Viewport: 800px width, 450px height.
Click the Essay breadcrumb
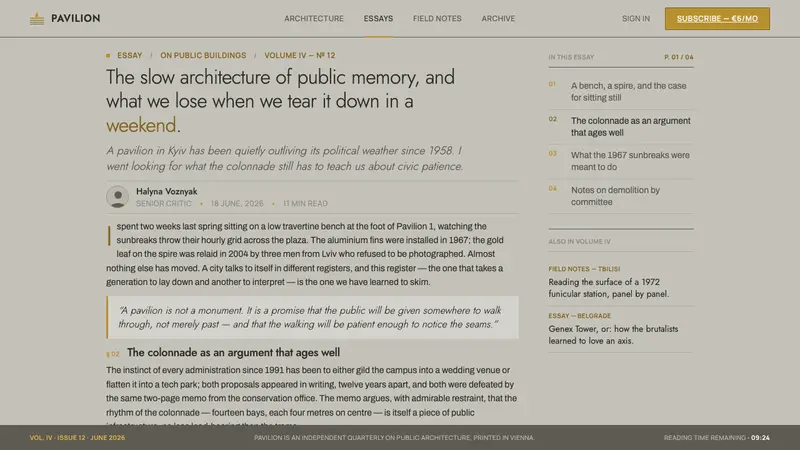click(130, 55)
